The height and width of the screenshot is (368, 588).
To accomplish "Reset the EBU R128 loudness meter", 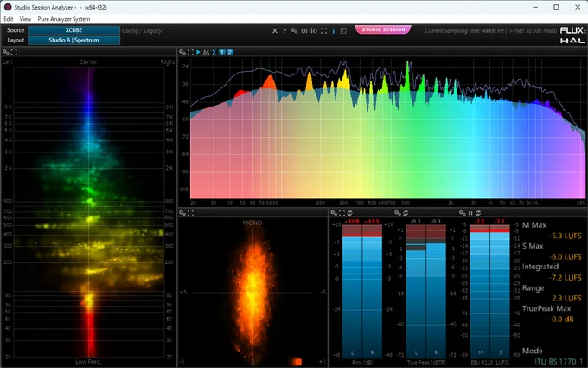I will [478, 213].
